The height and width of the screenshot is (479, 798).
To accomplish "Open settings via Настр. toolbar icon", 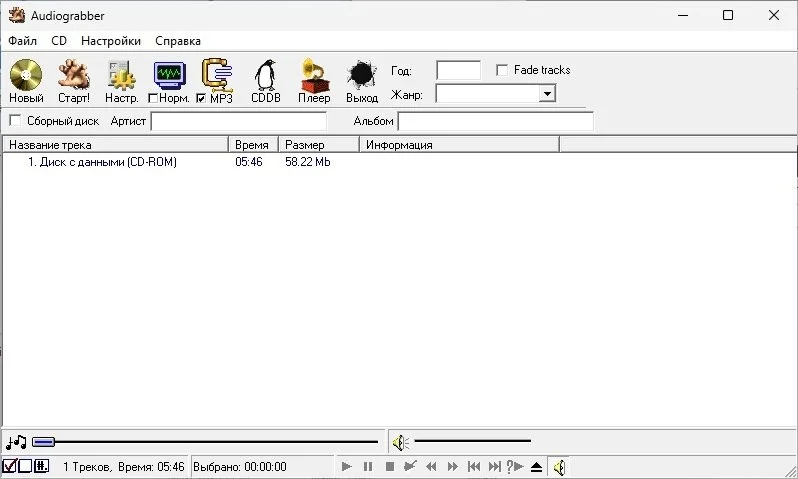I will point(121,75).
